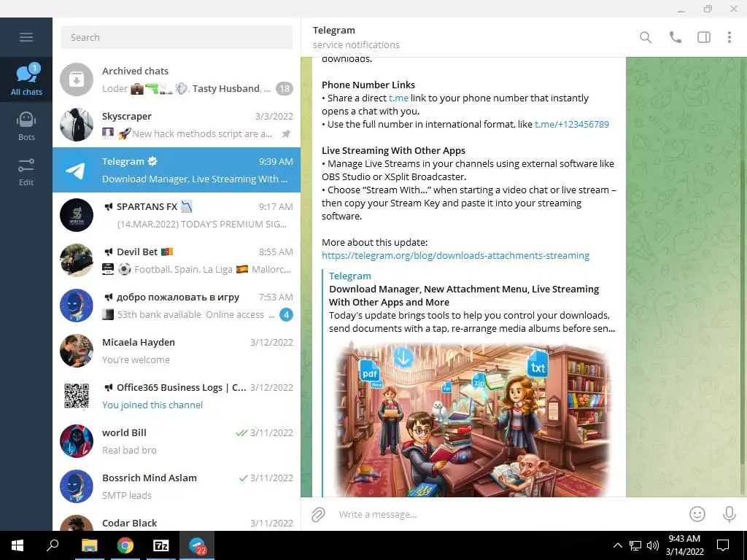Launch Google Chrome from the taskbar

(125, 545)
